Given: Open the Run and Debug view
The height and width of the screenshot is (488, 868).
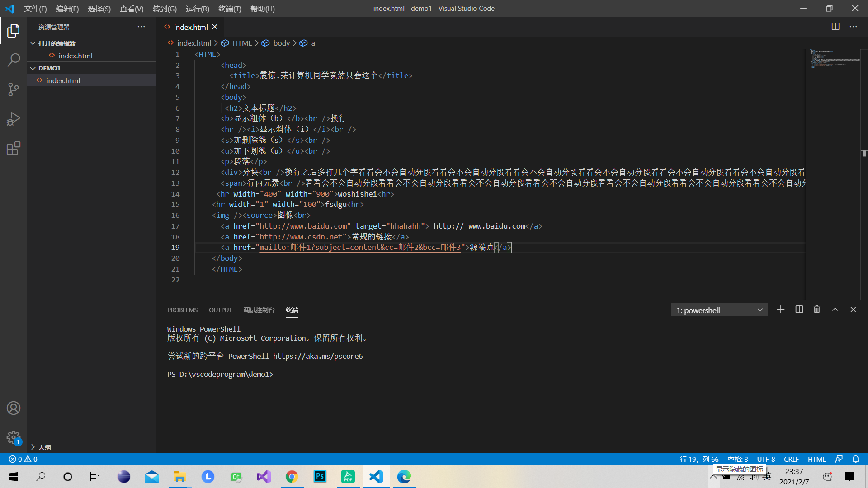Looking at the screenshot, I should [14, 119].
